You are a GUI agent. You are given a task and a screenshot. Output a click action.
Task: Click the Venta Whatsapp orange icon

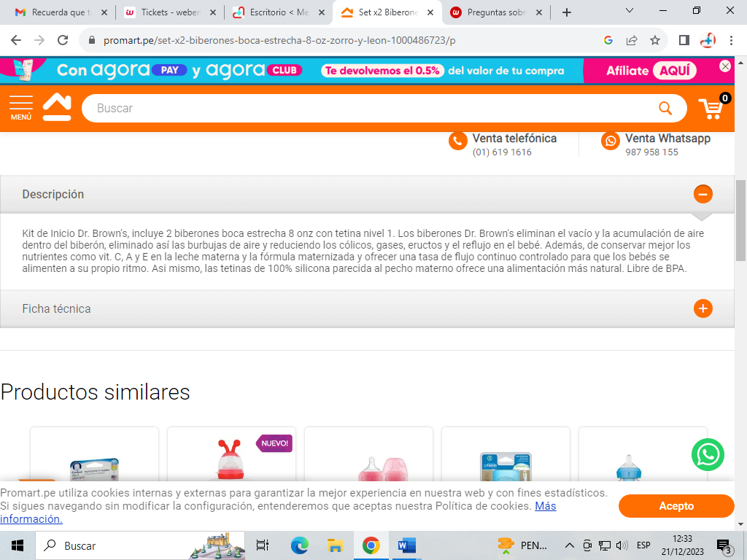[611, 141]
